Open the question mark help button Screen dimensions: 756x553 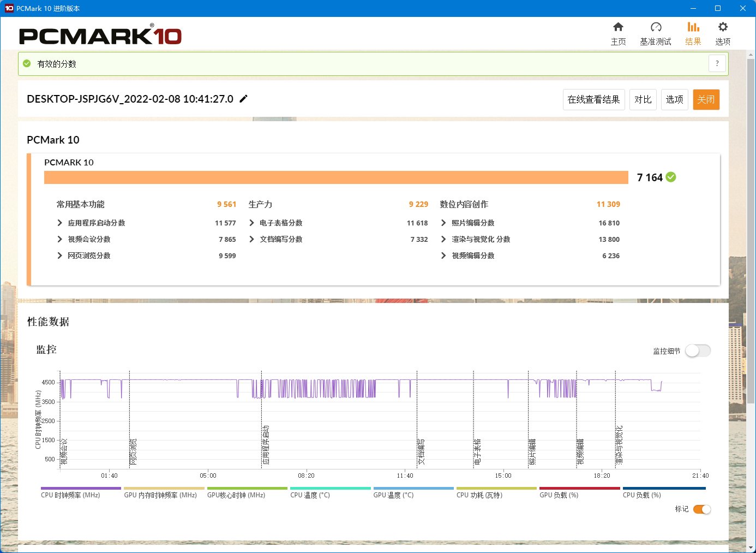coord(717,64)
